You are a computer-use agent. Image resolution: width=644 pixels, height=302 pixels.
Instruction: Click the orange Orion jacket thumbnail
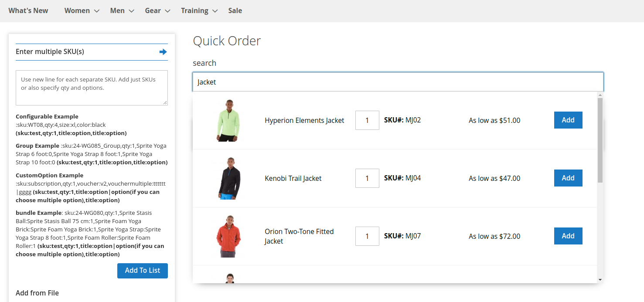(228, 236)
